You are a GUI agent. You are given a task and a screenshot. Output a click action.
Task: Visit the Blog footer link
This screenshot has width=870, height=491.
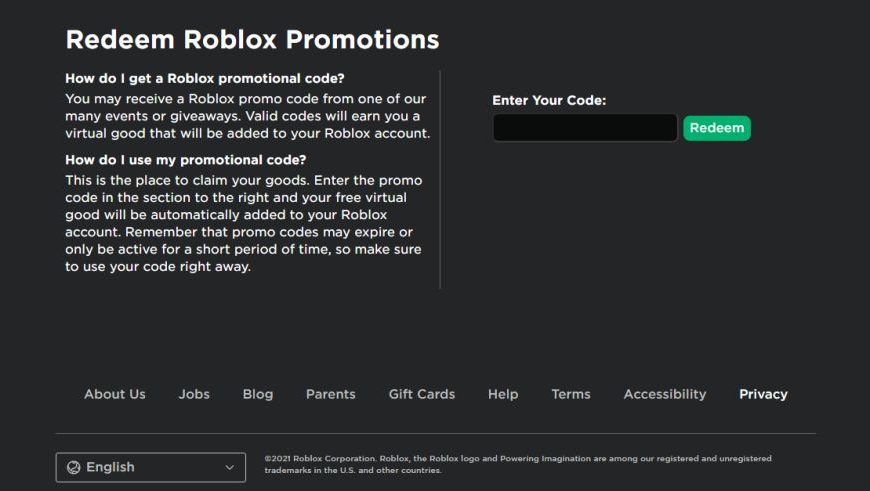pyautogui.click(x=258, y=394)
